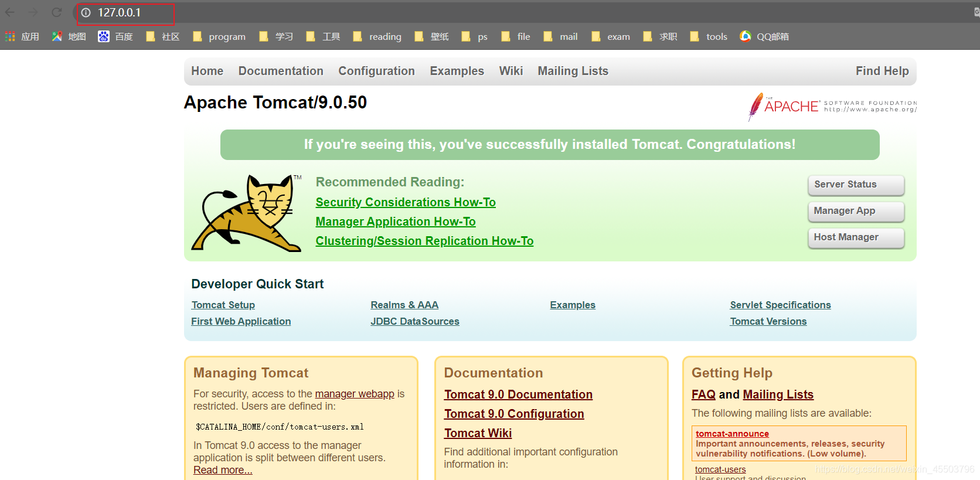Screen dimensions: 980x480
Task: Open the 求职 bookmark folder
Action: (x=660, y=36)
